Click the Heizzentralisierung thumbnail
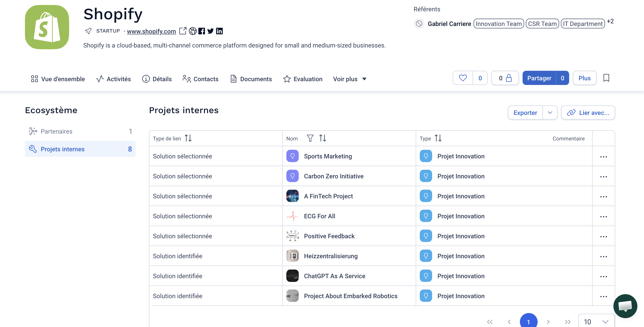This screenshot has width=644, height=327. [x=293, y=256]
